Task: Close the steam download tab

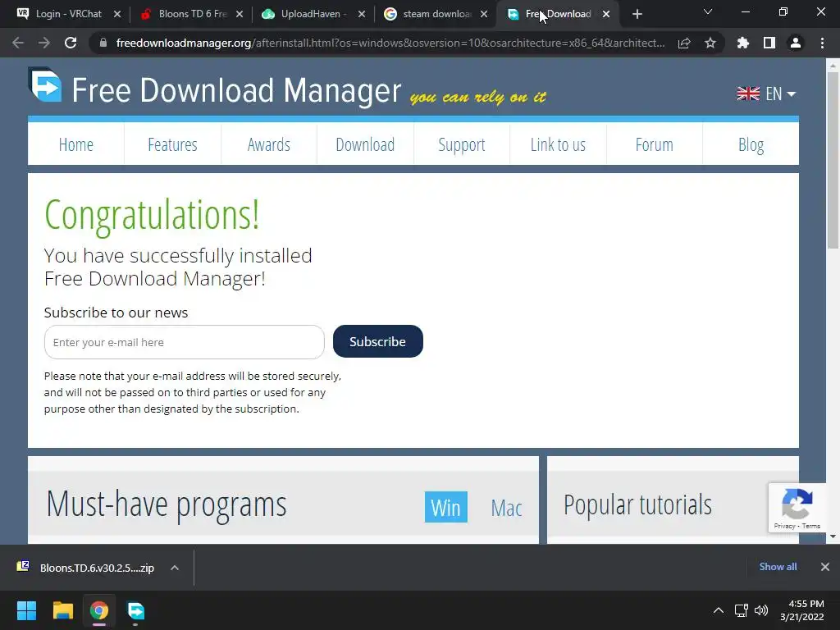Action: pos(484,14)
